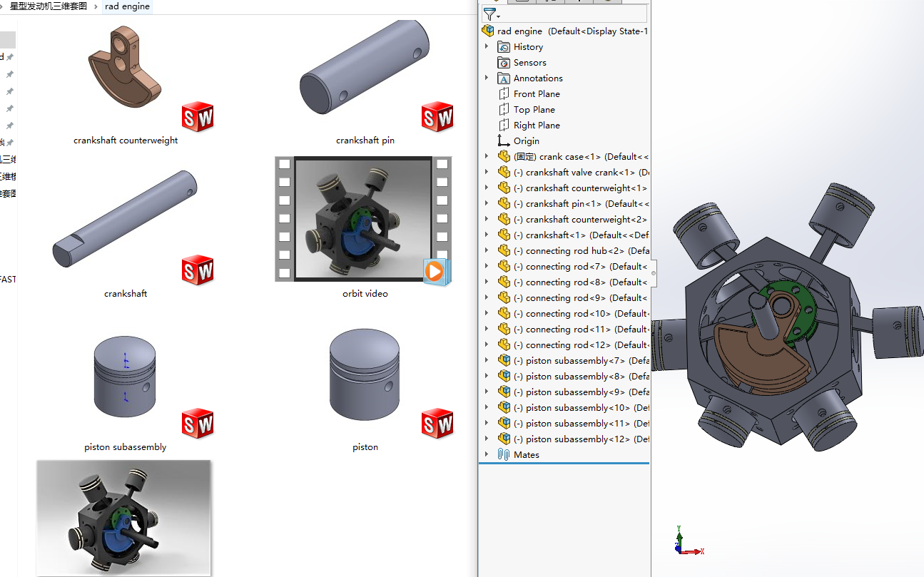This screenshot has height=577, width=924.
Task: Select the Front Plane icon
Action: point(504,93)
